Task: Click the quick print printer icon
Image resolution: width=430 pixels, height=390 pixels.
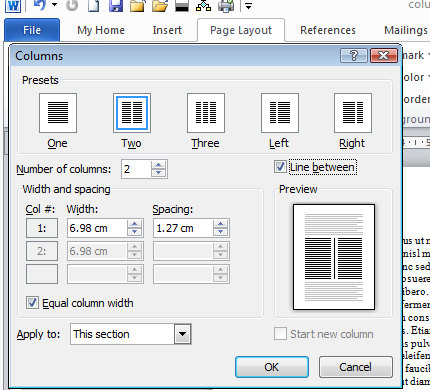Action: click(x=226, y=6)
